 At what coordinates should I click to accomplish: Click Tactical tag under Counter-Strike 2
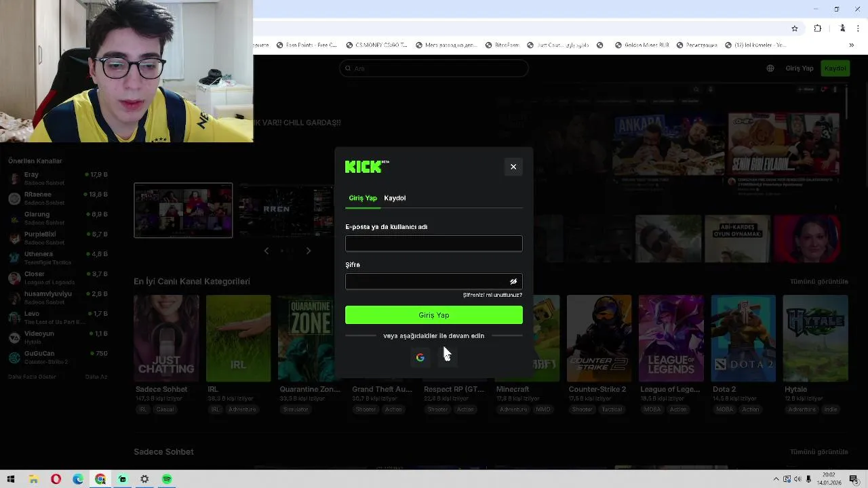pyautogui.click(x=612, y=409)
